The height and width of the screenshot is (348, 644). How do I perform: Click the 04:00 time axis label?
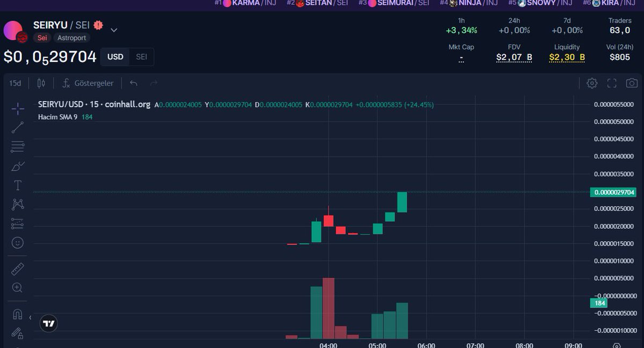(328, 345)
